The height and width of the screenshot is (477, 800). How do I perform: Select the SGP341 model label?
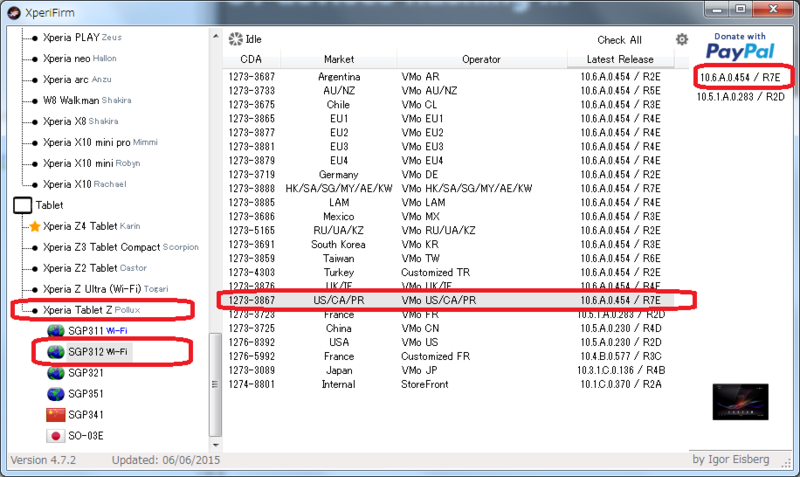click(86, 415)
